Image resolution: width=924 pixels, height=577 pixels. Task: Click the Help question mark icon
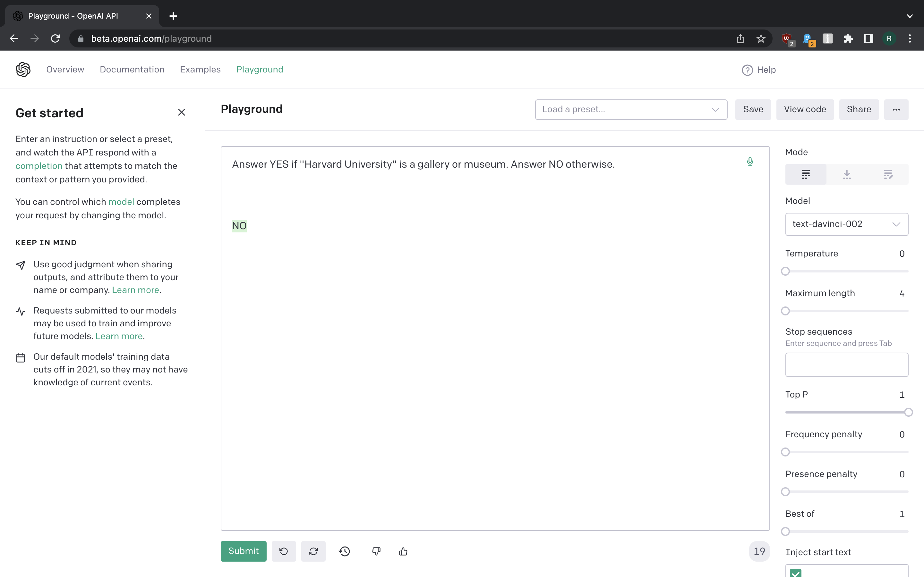(x=747, y=70)
